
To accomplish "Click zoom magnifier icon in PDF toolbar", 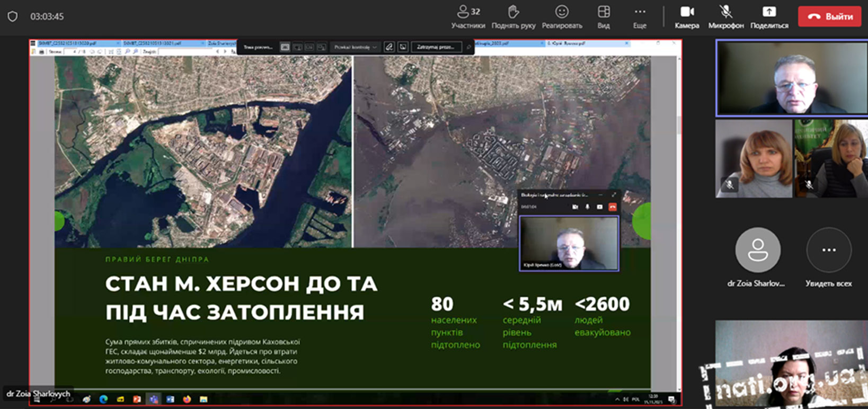I will click(128, 52).
